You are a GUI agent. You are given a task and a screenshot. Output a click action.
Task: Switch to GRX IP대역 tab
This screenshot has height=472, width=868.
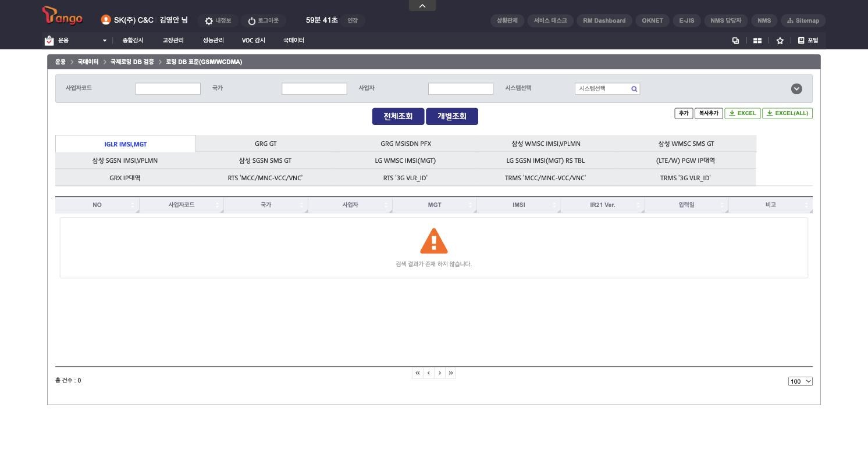pyautogui.click(x=125, y=178)
